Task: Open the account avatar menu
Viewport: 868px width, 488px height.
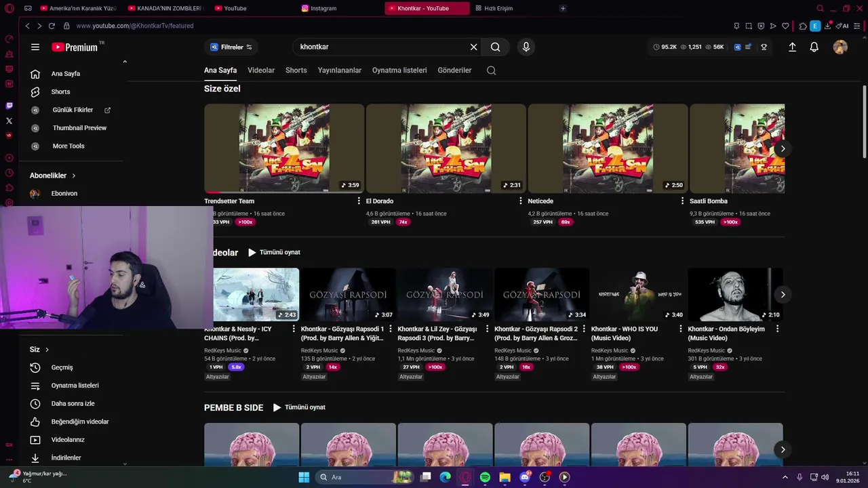Action: coord(840,47)
